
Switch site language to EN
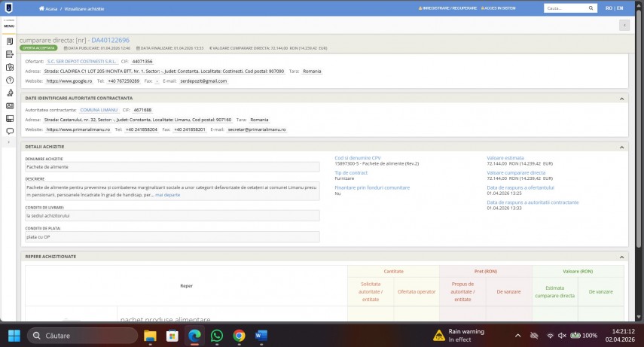(x=620, y=8)
